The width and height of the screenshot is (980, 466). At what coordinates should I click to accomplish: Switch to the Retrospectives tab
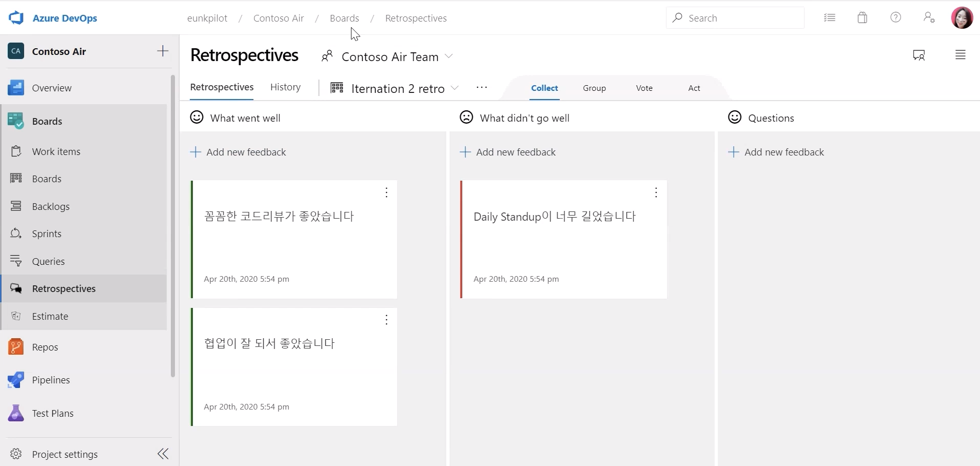click(x=222, y=87)
